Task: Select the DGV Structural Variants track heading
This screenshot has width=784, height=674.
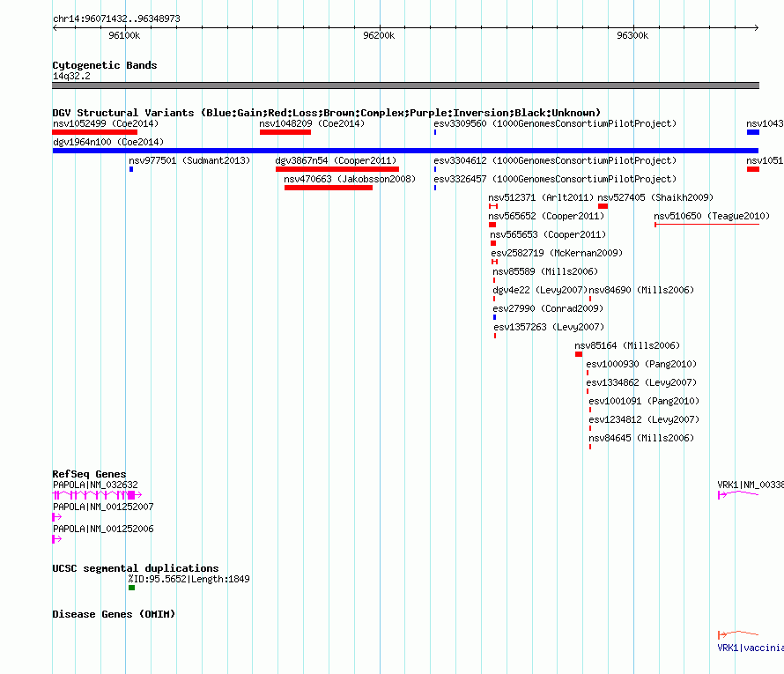Action: [327, 113]
